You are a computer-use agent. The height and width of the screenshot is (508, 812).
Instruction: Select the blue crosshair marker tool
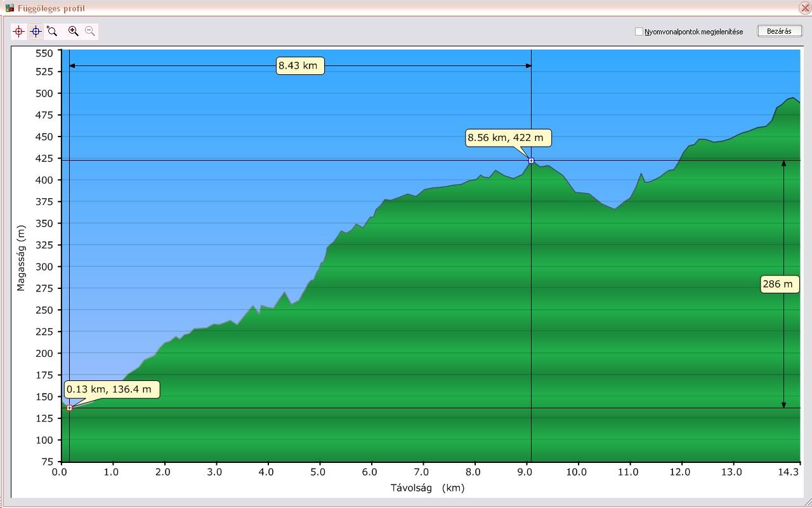(36, 31)
